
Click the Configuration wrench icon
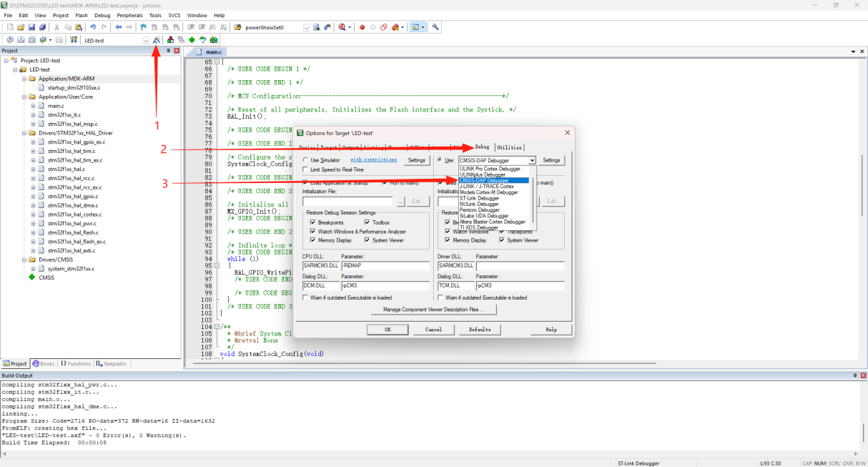(x=435, y=27)
